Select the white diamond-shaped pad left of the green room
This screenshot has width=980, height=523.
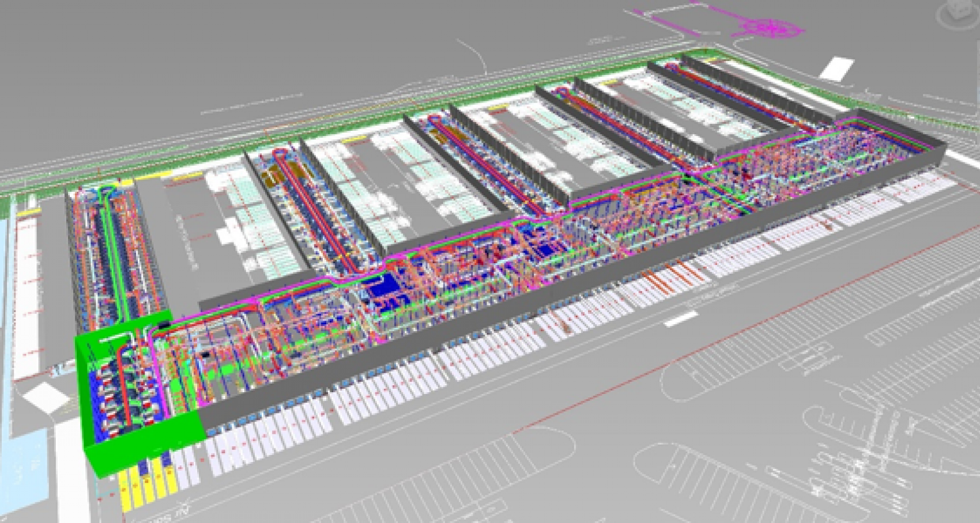tap(46, 397)
